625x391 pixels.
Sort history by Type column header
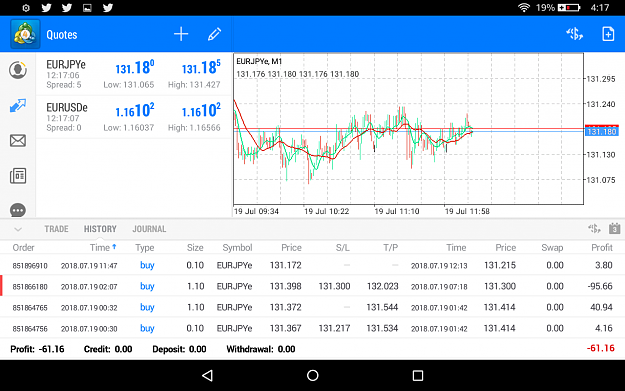(145, 248)
